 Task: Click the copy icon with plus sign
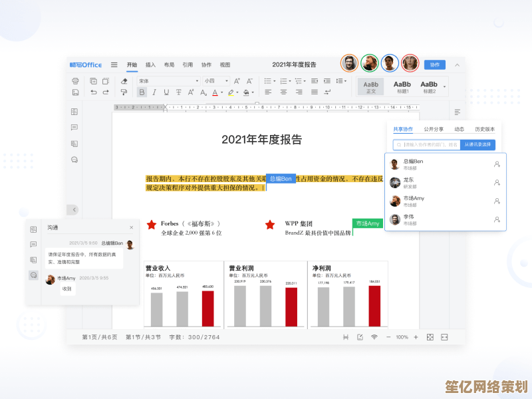coord(93,81)
